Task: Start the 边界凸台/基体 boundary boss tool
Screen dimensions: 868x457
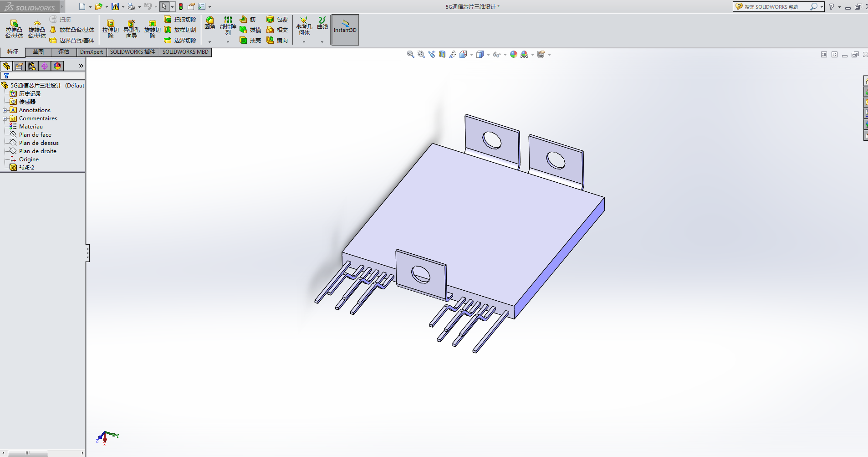Action: coord(72,41)
